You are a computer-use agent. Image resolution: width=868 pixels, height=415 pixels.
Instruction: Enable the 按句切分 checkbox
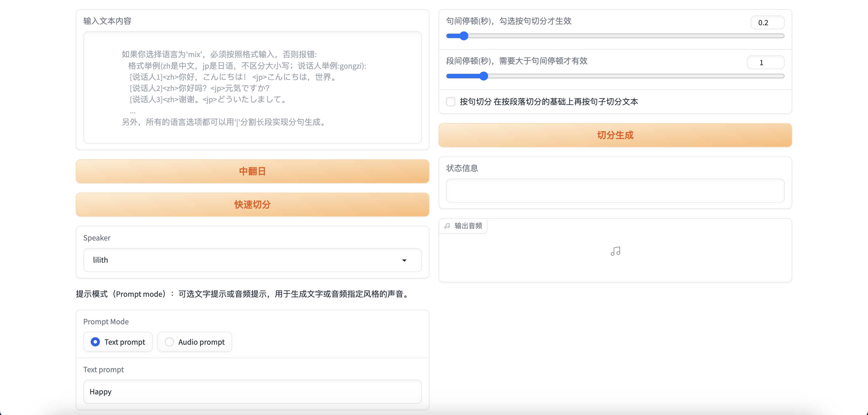451,102
